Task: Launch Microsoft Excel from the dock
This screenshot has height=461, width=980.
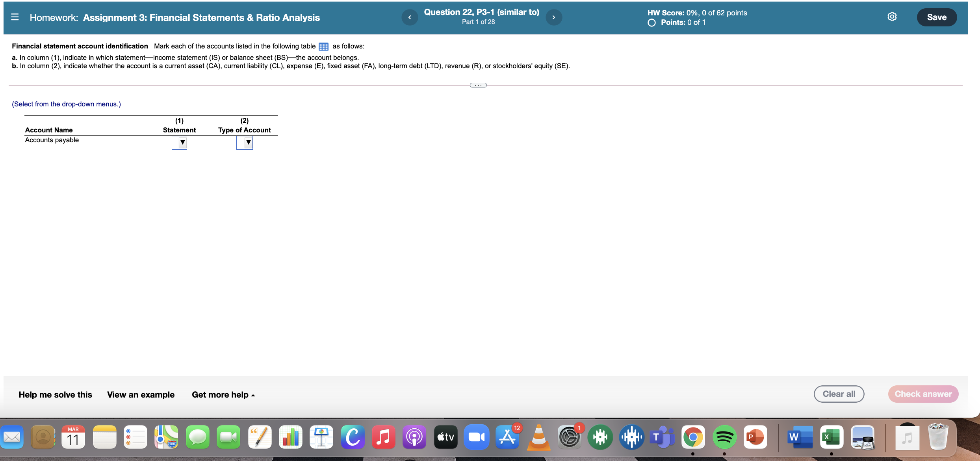Action: (831, 437)
